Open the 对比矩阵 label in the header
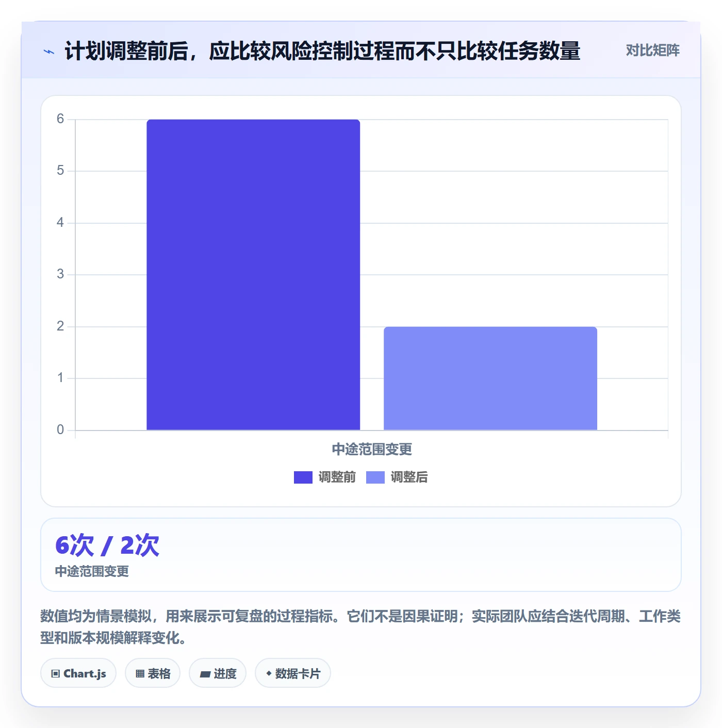This screenshot has height=728, width=722. tap(653, 51)
